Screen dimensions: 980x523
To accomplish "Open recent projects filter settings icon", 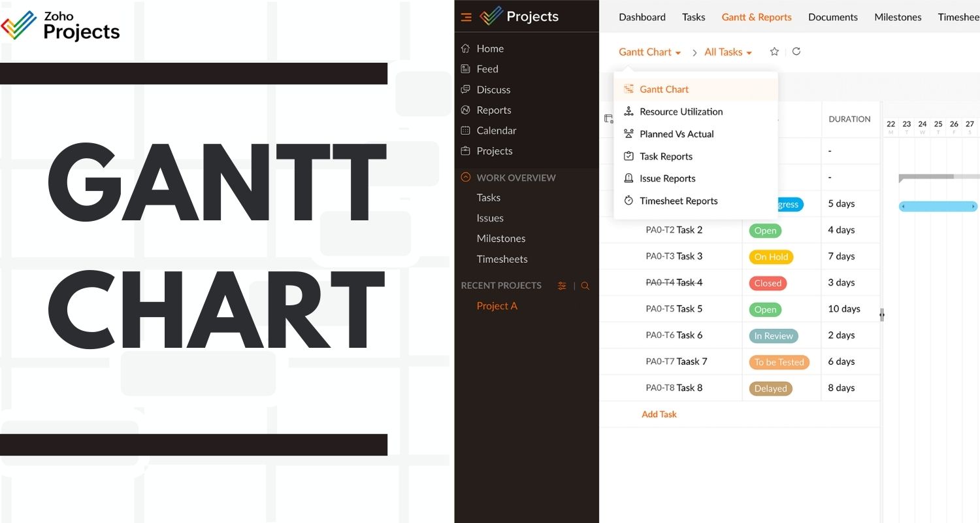I will click(x=562, y=286).
